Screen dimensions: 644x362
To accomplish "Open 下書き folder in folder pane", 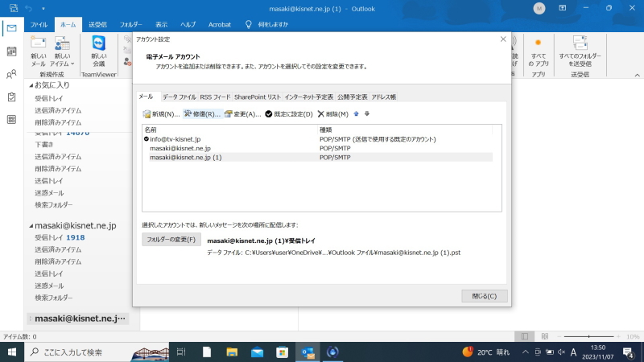I will [44, 145].
